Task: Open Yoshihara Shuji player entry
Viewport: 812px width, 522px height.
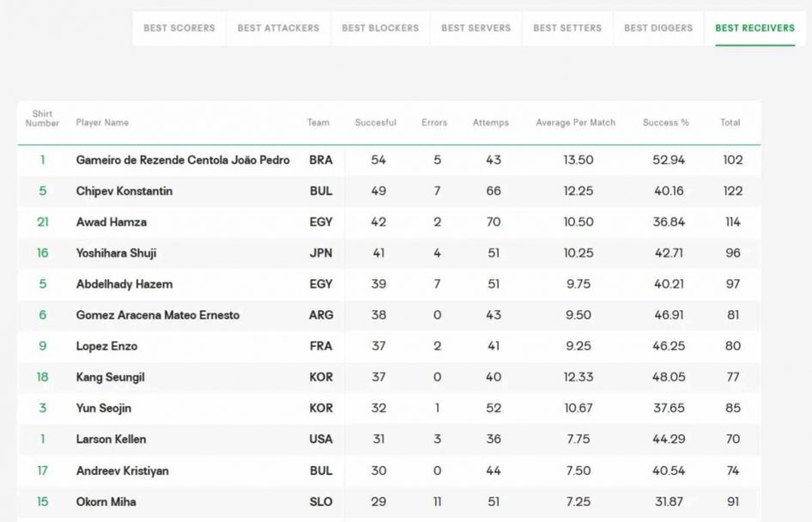Action: click(116, 253)
